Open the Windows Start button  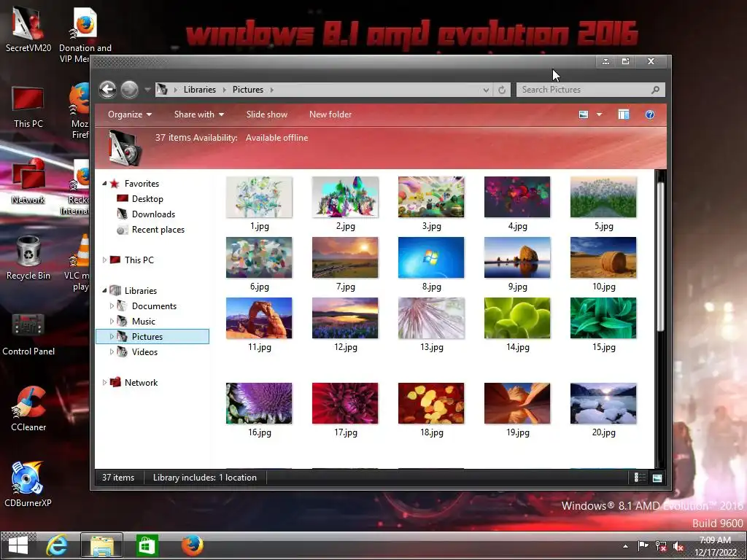tap(18, 545)
